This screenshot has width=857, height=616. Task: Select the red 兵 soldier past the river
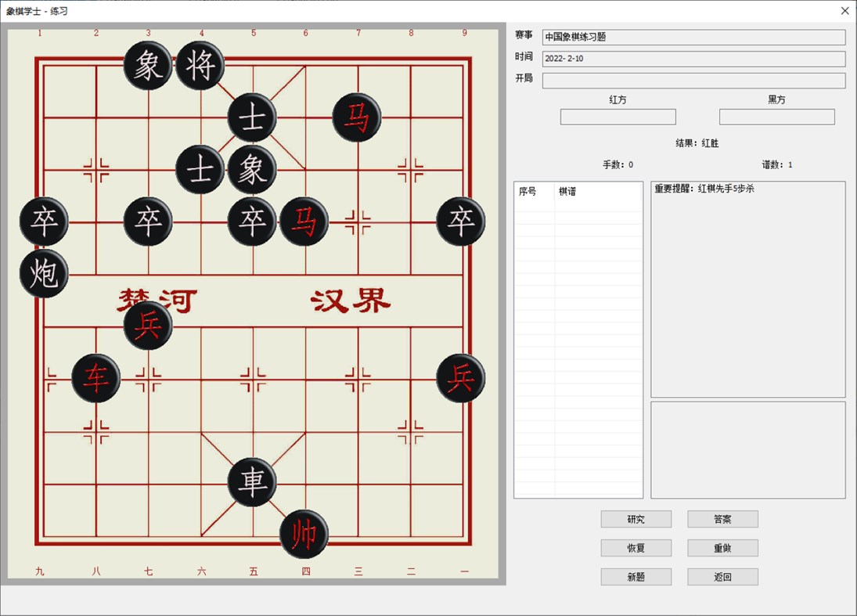tap(148, 326)
